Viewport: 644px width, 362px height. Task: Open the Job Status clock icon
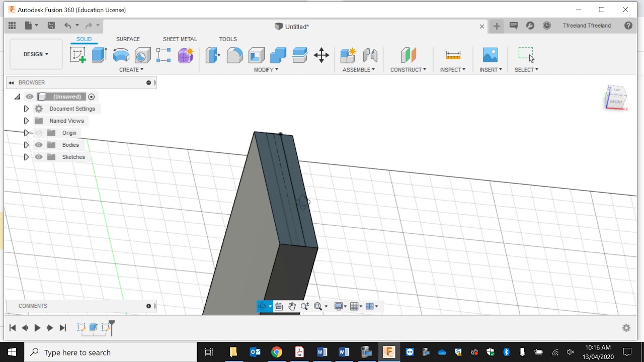[547, 26]
